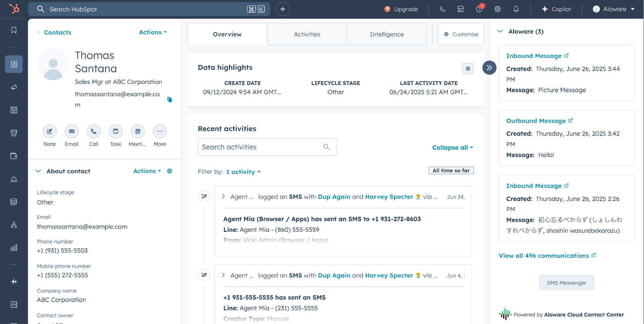Create a Note for Thomas Santana
644x324 pixels.
tap(50, 131)
